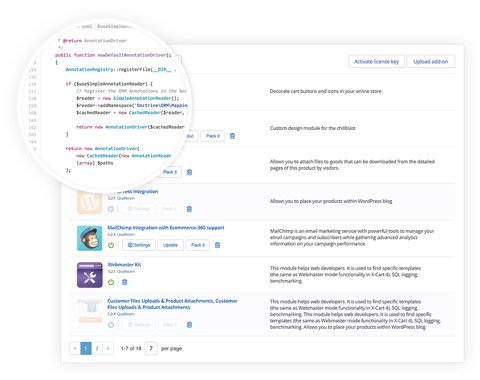Click Pack it for WordPress Integration

[170, 209]
